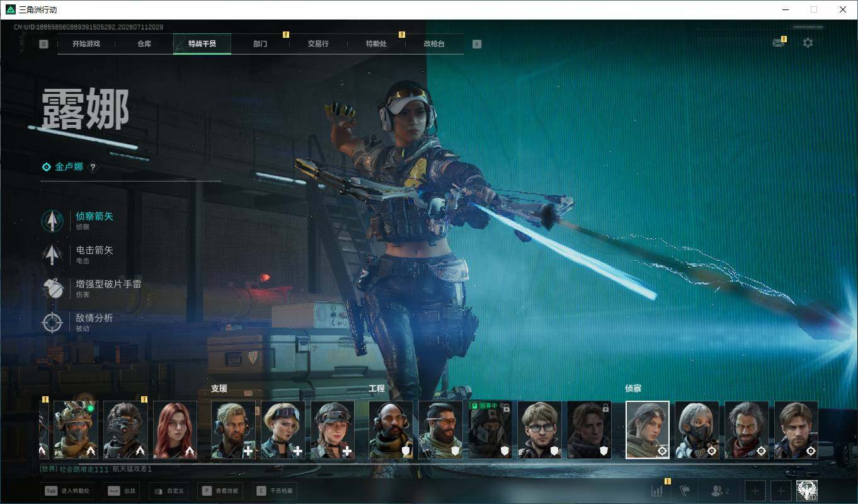Click the E key navigation icon

[x=477, y=44]
